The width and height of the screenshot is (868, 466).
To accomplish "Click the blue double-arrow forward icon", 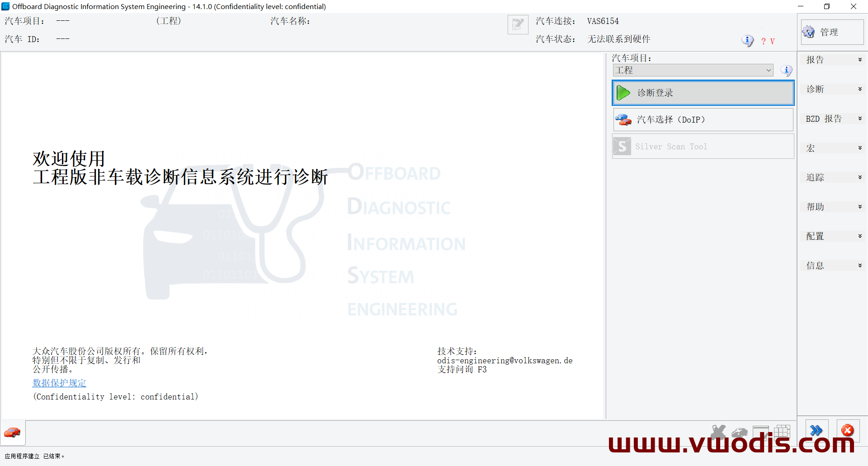I will pyautogui.click(x=816, y=430).
